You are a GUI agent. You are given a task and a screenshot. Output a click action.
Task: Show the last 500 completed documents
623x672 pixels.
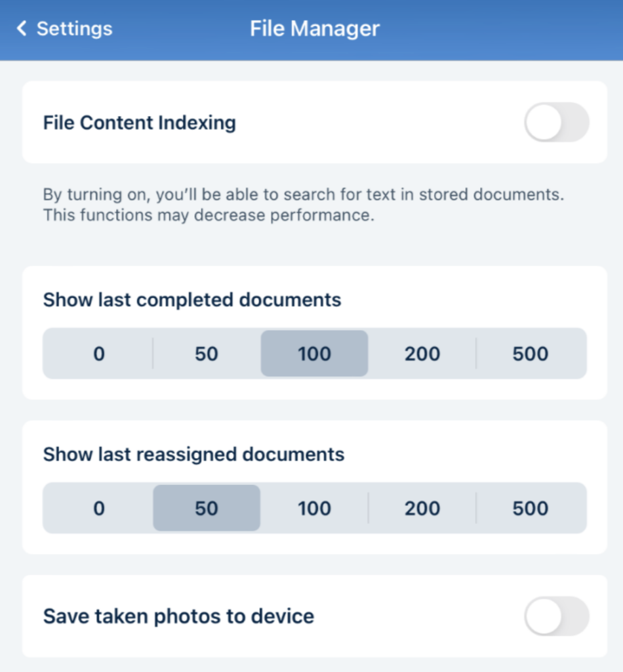click(530, 354)
